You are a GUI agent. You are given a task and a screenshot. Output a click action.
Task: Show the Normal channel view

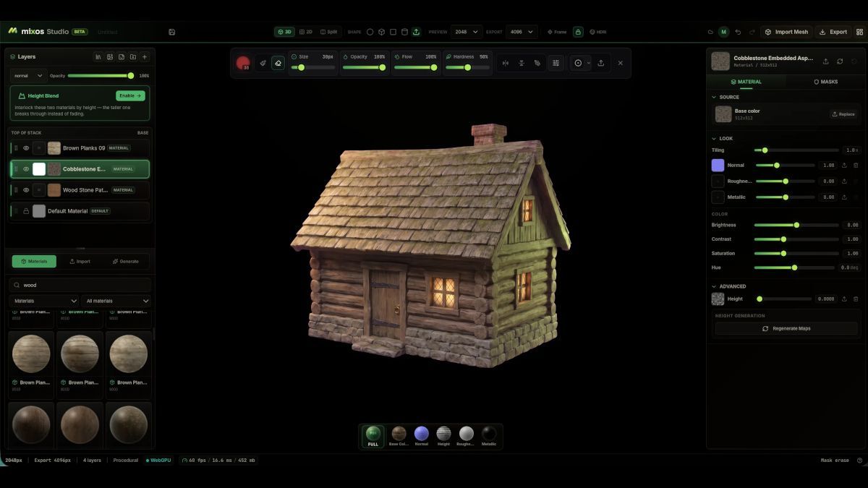(421, 436)
